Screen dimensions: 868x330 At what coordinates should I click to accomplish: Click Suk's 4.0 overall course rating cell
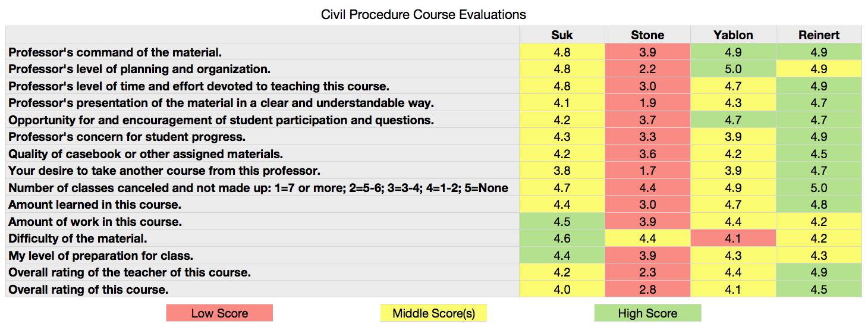[x=562, y=290]
